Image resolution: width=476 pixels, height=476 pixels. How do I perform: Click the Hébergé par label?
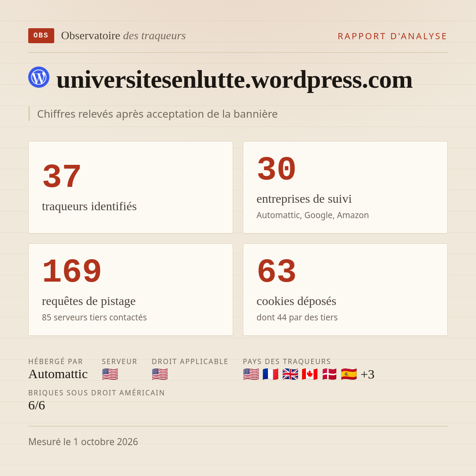tap(56, 361)
